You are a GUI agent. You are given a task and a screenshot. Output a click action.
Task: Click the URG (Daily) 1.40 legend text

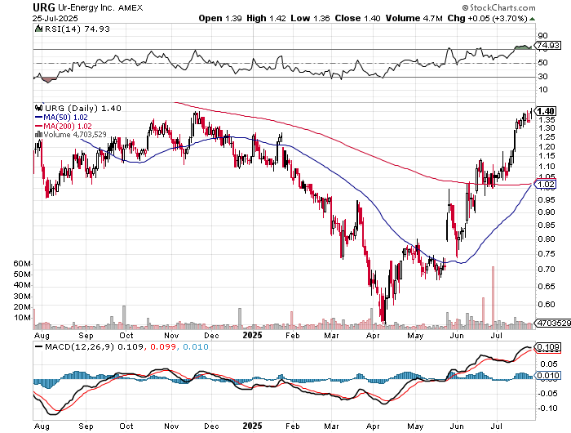83,108
